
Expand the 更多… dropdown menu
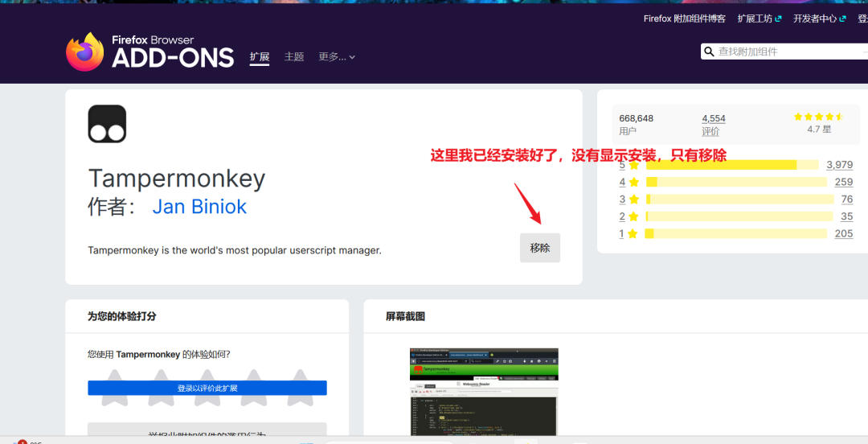[337, 56]
